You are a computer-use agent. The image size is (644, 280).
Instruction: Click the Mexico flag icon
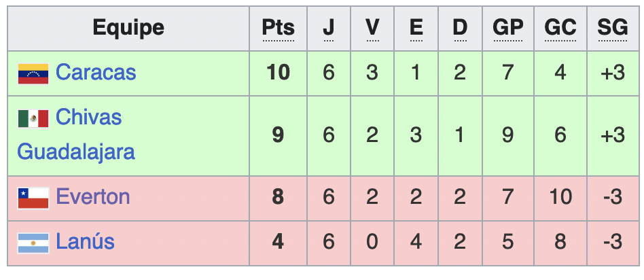pyautogui.click(x=33, y=119)
